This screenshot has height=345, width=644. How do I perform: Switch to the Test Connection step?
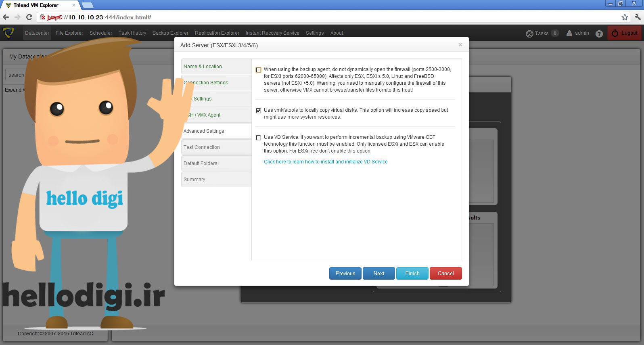tap(216, 147)
